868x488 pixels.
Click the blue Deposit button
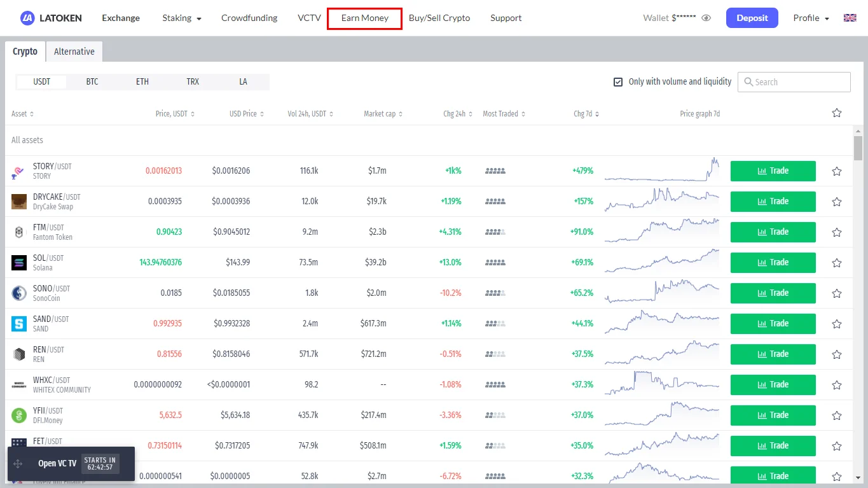coord(752,18)
